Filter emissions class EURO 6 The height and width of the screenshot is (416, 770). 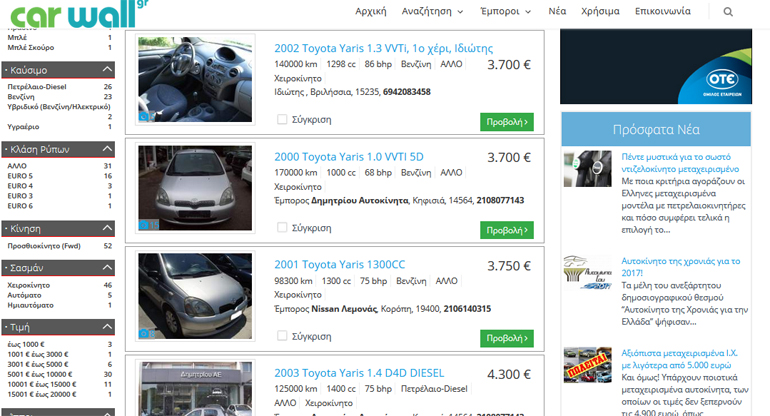(20, 206)
